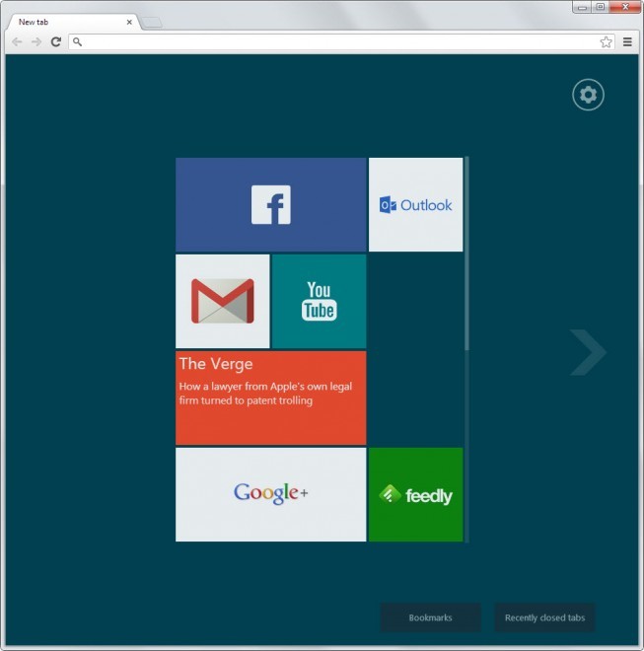Screen dimensions: 644x651
Task: Open the Facebook tile
Action: click(x=271, y=204)
